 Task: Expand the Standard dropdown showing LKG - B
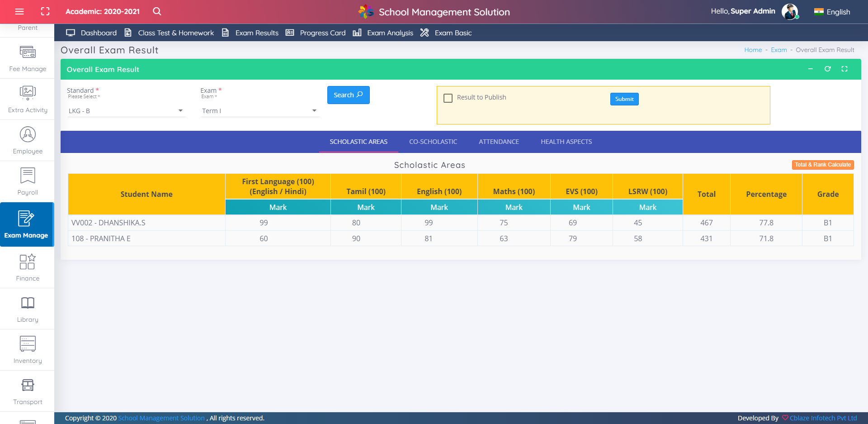[126, 111]
